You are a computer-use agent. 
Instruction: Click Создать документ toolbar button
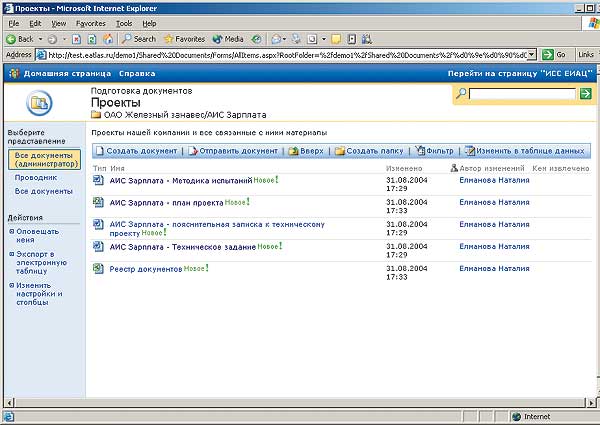pyautogui.click(x=137, y=151)
